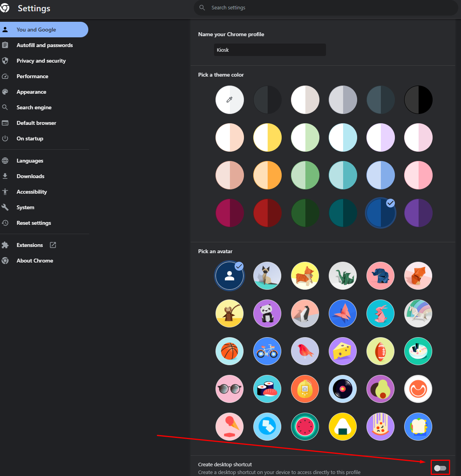Click the 'Pick an avatar' heading text
This screenshot has height=476, width=461.
(215, 251)
